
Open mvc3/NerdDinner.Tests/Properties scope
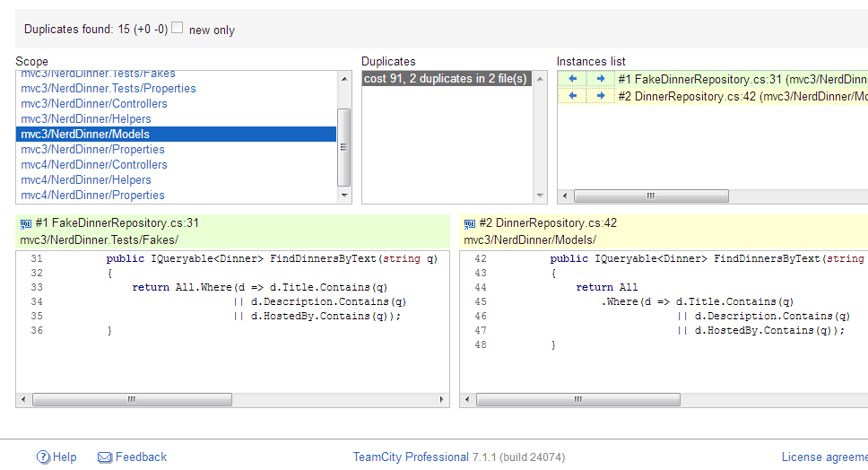pyautogui.click(x=108, y=89)
